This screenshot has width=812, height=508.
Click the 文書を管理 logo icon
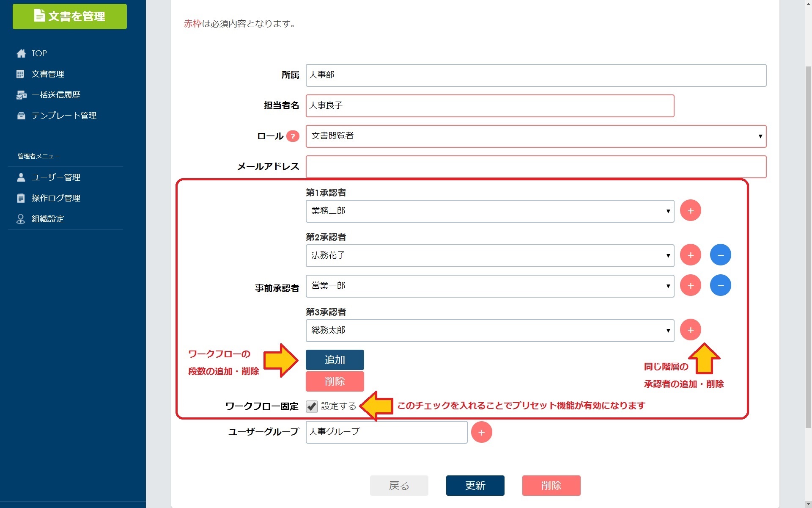[x=39, y=16]
